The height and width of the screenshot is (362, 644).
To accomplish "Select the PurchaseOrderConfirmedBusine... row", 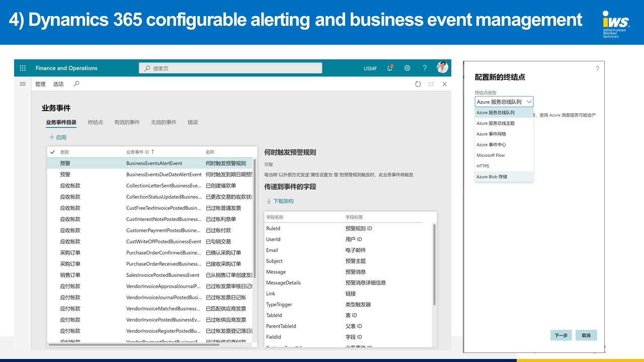I will pos(150,252).
